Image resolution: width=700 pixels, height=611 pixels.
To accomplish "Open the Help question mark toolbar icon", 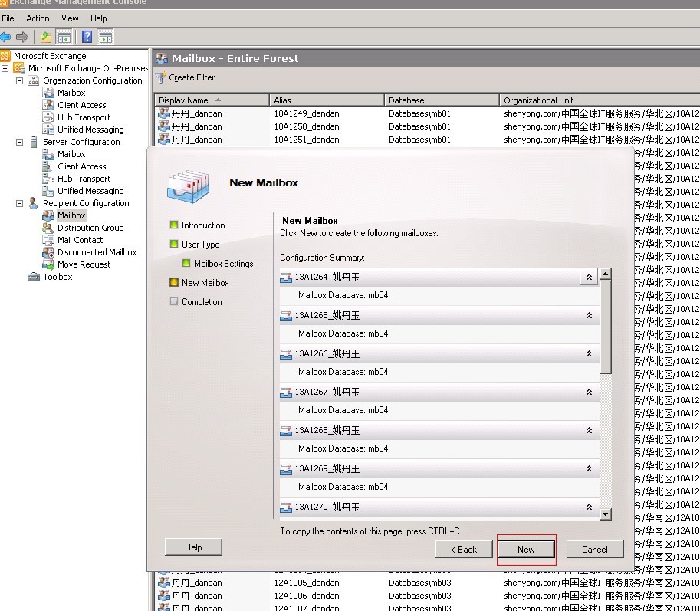I will [87, 37].
